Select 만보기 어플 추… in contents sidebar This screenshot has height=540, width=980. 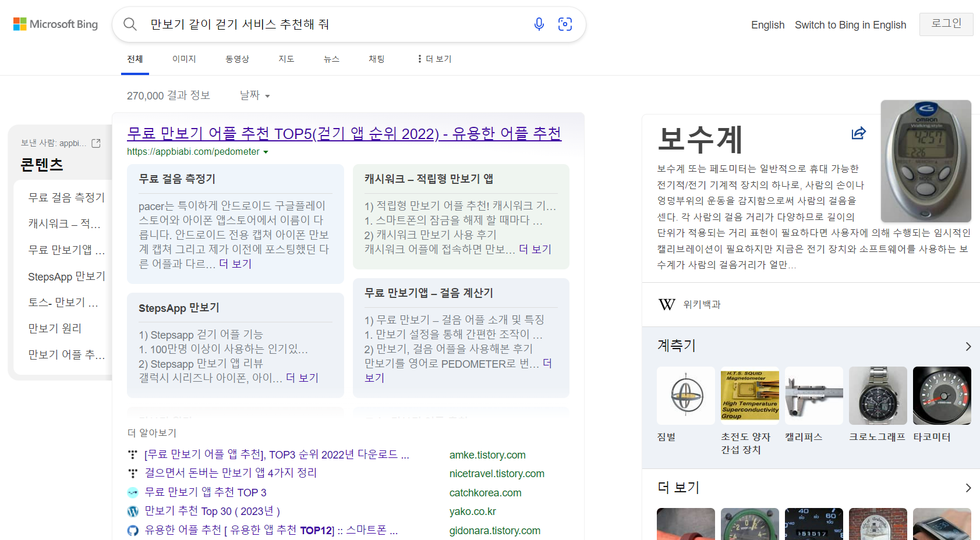pos(66,354)
